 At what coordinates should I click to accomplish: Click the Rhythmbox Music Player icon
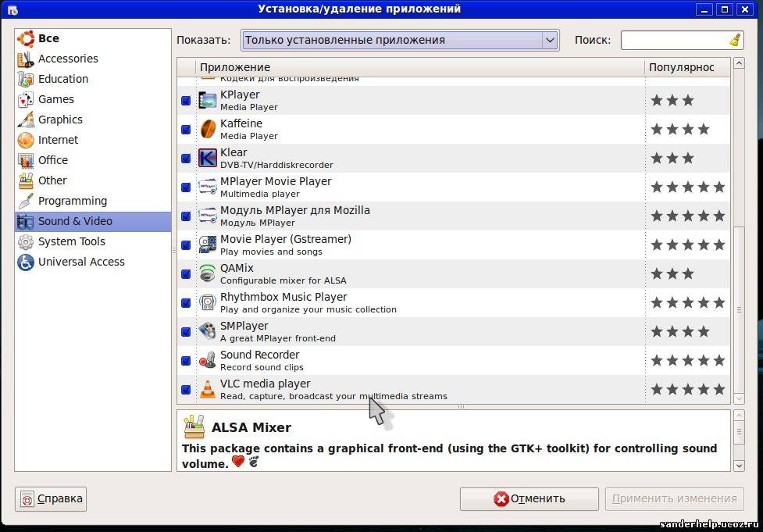(208, 302)
